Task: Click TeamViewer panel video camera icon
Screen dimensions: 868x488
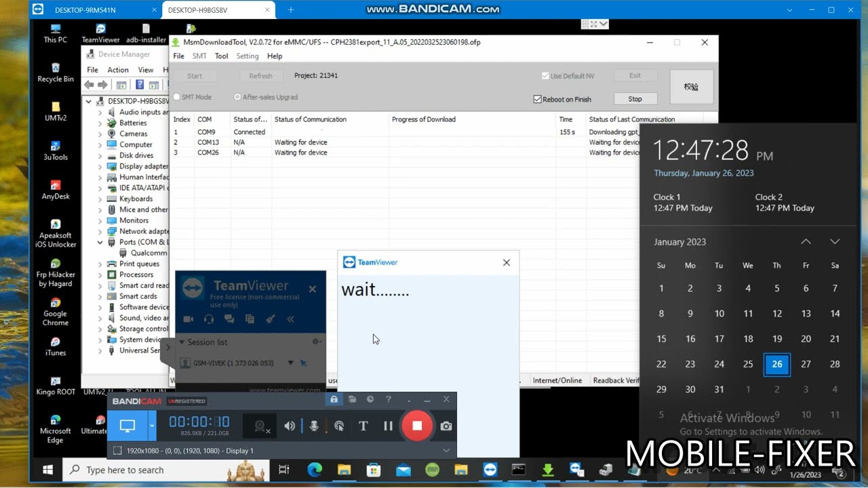Action: click(x=189, y=319)
